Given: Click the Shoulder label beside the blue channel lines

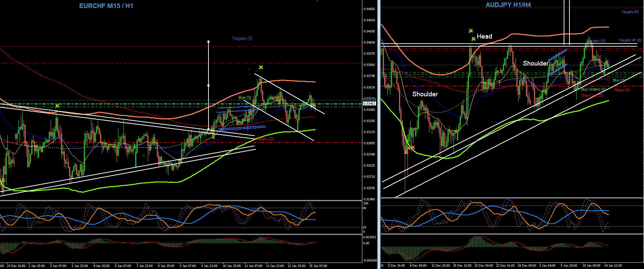Looking at the screenshot, I should pyautogui.click(x=535, y=64).
